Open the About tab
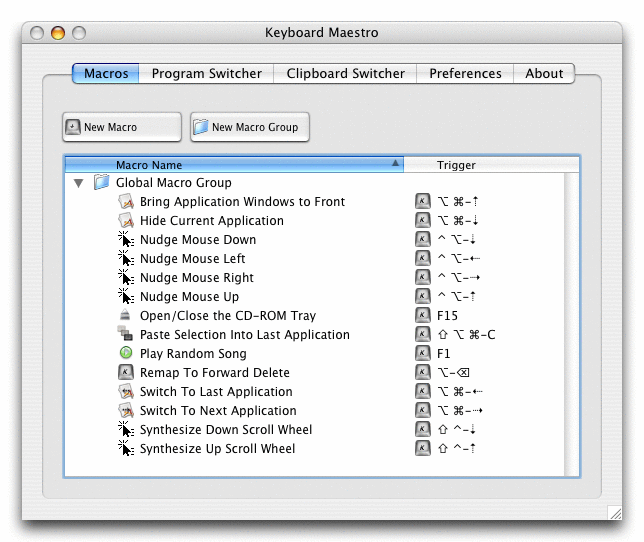644x542 pixels. (x=544, y=73)
